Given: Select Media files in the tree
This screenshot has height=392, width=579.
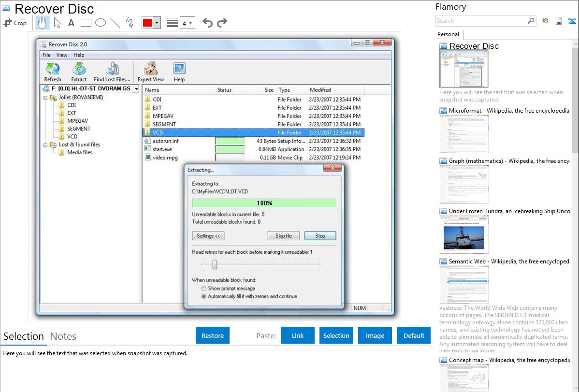Looking at the screenshot, I should 79,152.
